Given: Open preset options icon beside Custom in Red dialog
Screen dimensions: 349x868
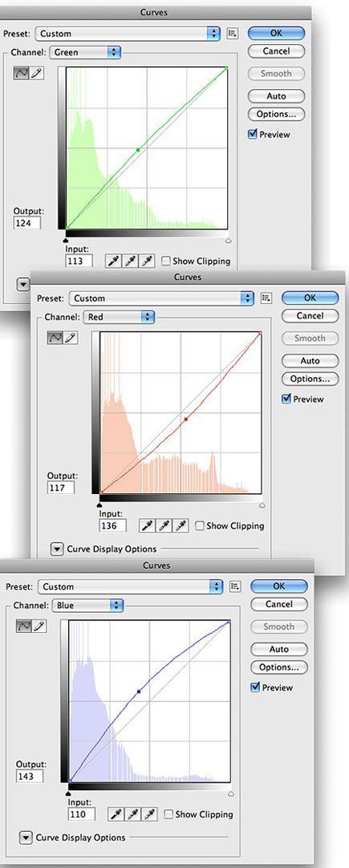Looking at the screenshot, I should pyautogui.click(x=266, y=298).
